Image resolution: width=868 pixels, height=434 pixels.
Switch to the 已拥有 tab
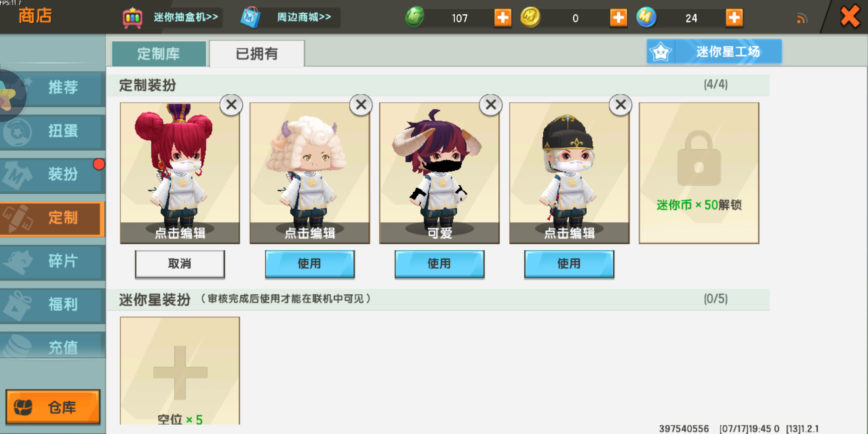pos(257,53)
